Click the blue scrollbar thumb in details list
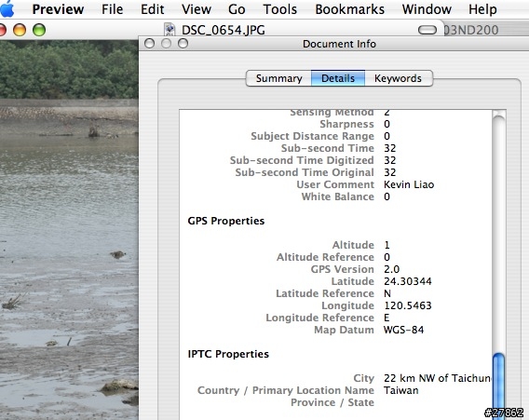 click(498, 386)
